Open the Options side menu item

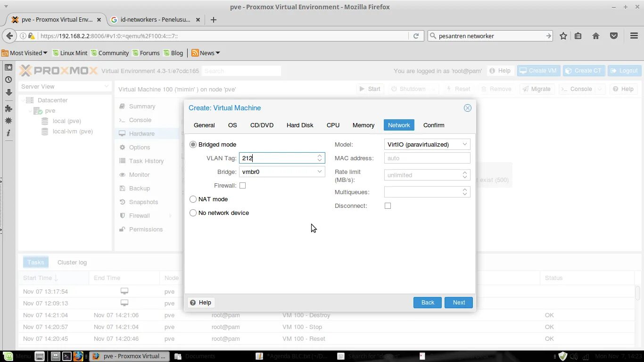[x=140, y=148]
